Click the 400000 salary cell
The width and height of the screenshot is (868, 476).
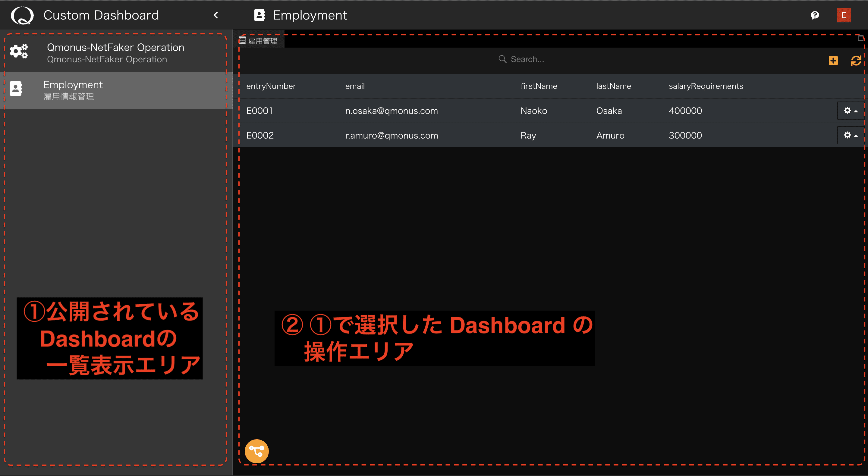(685, 111)
